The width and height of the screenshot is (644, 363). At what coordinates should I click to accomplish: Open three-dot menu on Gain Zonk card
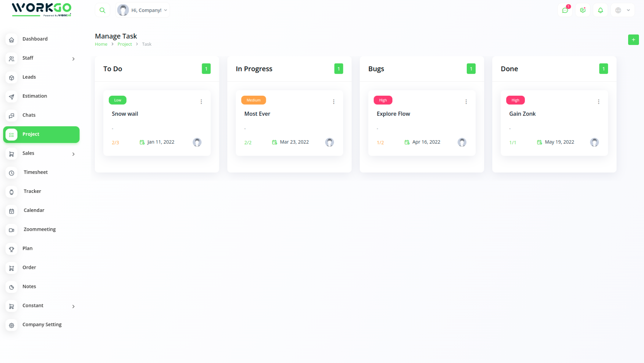[598, 102]
